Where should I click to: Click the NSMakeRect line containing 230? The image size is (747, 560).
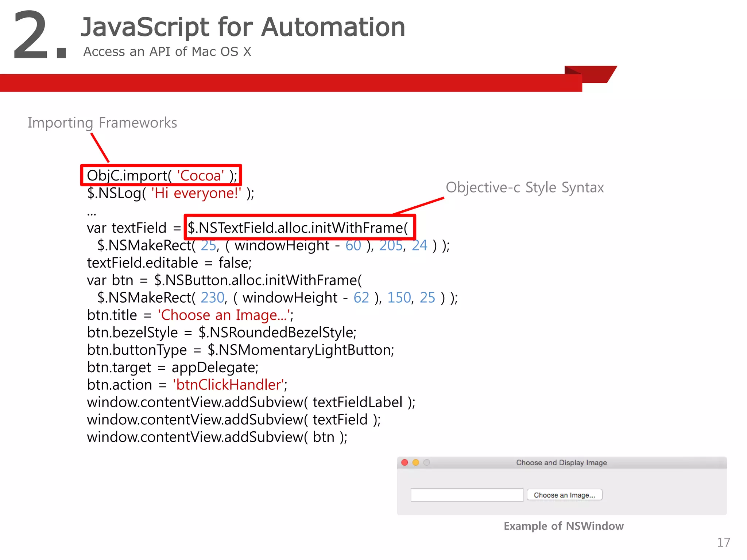[278, 297]
